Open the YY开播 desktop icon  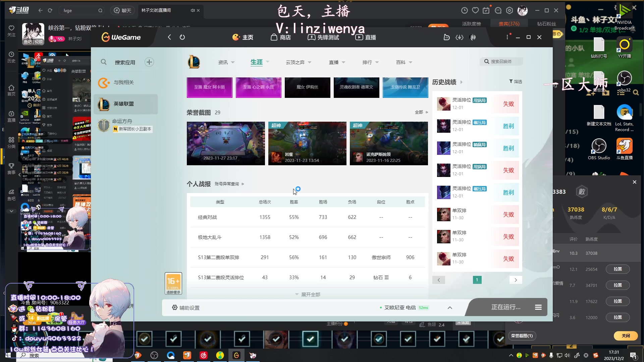coord(625,48)
